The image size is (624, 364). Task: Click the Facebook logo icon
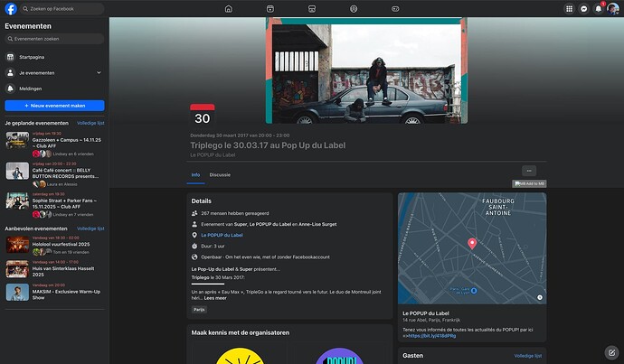(11, 8)
